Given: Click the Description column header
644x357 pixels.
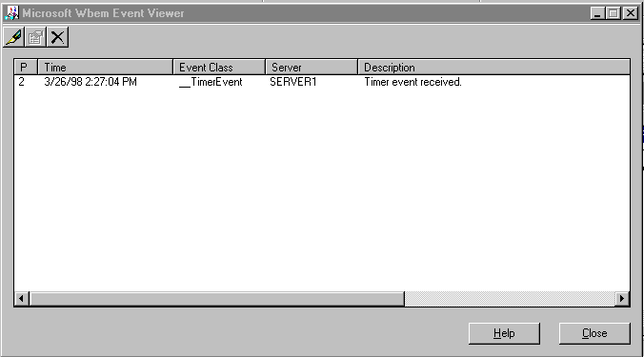Looking at the screenshot, I should point(493,67).
